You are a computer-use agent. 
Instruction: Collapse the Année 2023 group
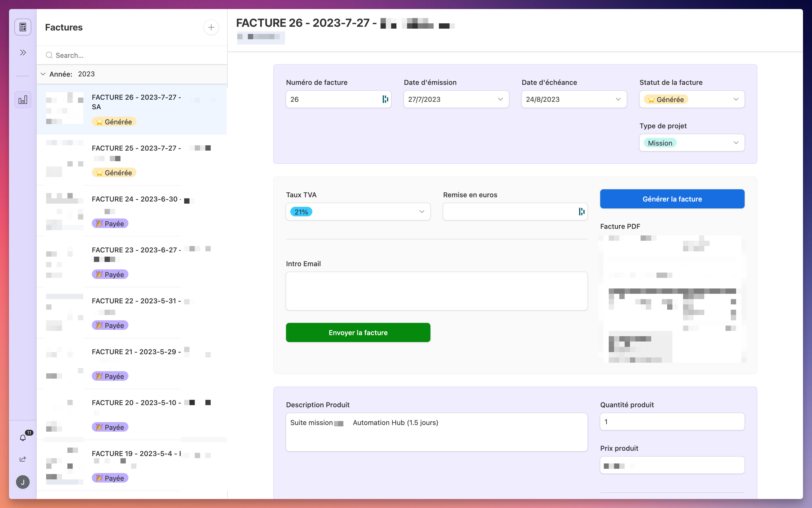click(43, 74)
